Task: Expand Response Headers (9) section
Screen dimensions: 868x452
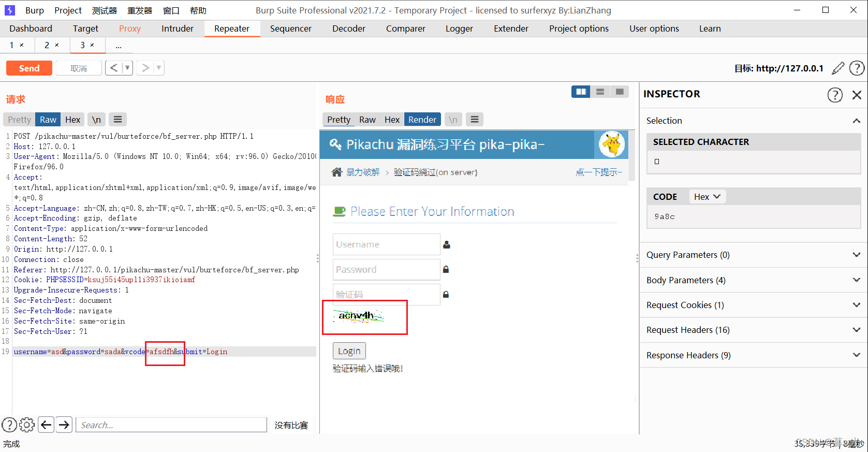Action: 753,355
